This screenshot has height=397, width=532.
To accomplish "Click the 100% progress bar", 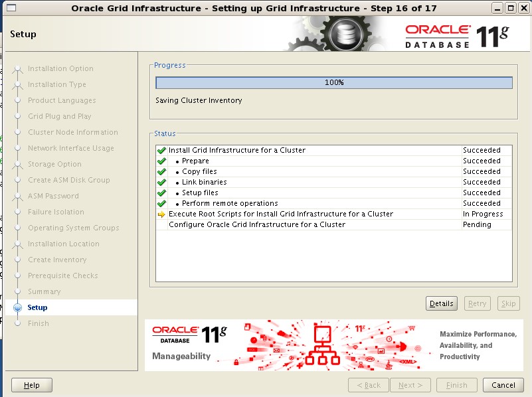I will pyautogui.click(x=333, y=83).
